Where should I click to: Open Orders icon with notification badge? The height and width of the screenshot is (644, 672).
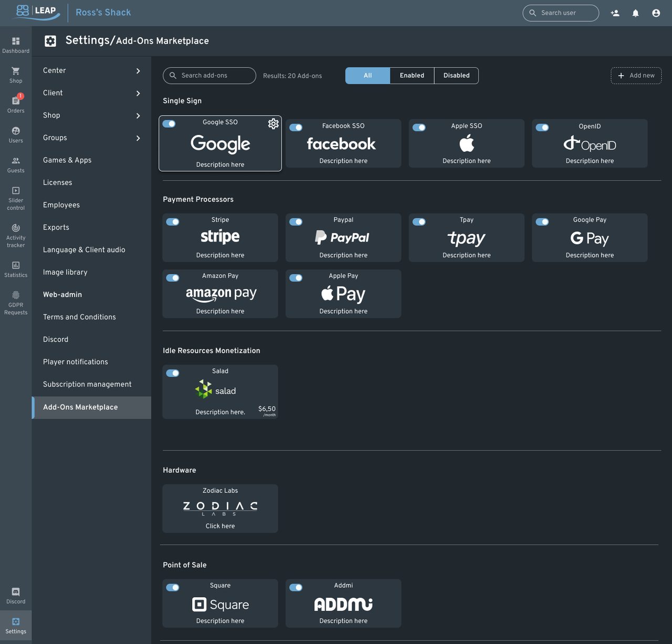pyautogui.click(x=16, y=100)
